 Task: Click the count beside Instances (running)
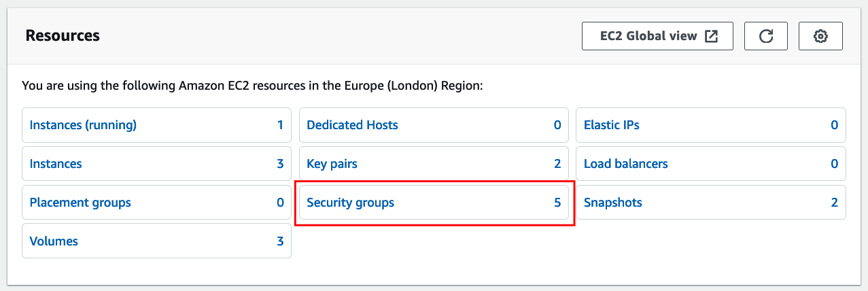[x=280, y=125]
